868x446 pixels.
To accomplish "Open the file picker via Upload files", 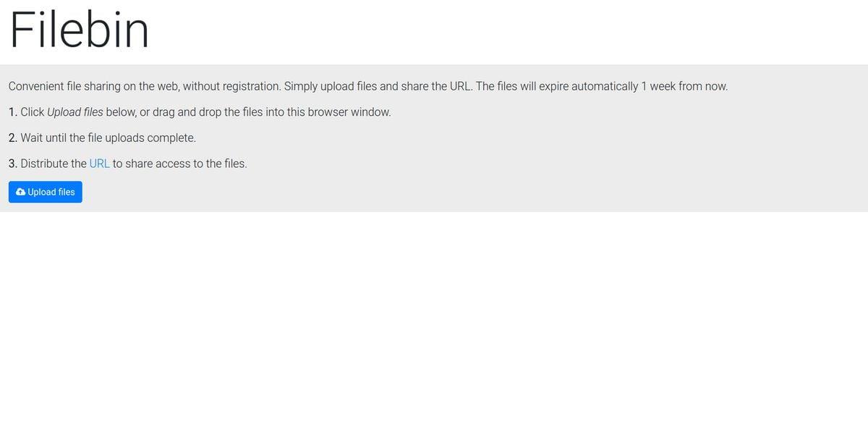I will coord(45,191).
